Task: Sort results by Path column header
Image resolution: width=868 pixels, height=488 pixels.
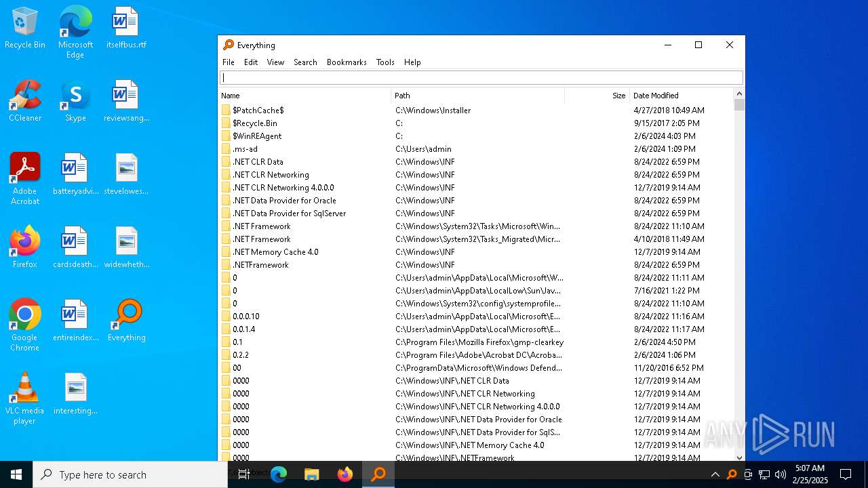Action: [x=478, y=96]
